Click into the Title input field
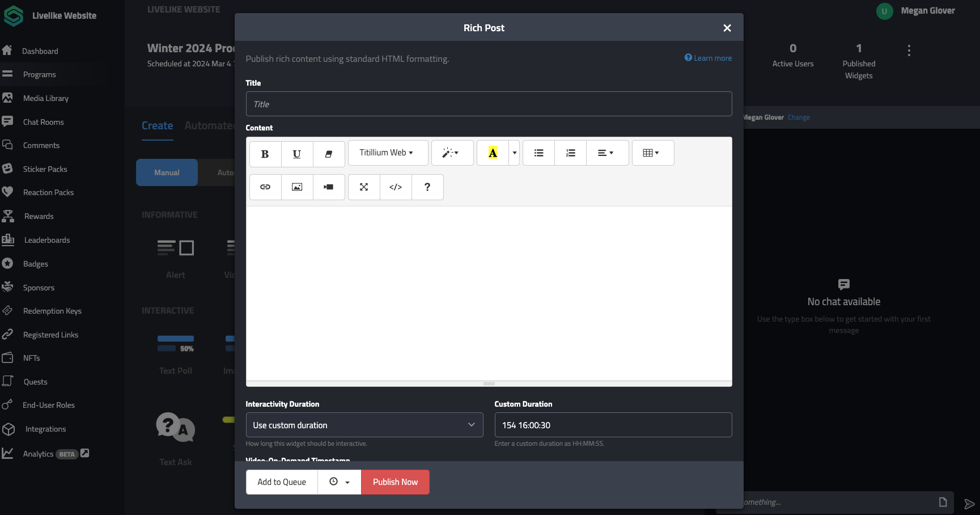 489,104
